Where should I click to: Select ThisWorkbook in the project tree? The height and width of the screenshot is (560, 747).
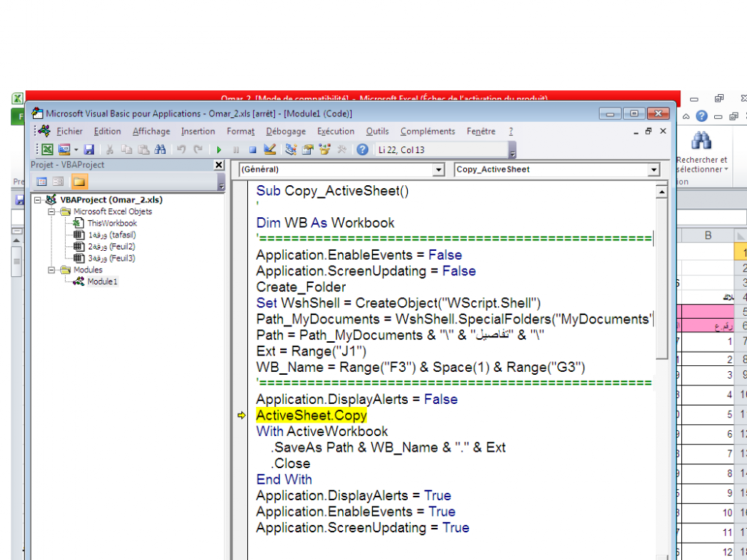[x=112, y=223]
